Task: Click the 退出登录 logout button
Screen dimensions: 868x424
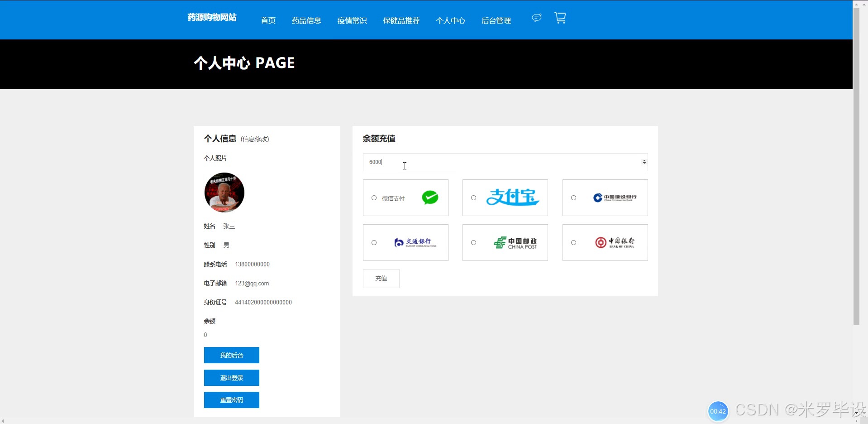Action: point(232,378)
